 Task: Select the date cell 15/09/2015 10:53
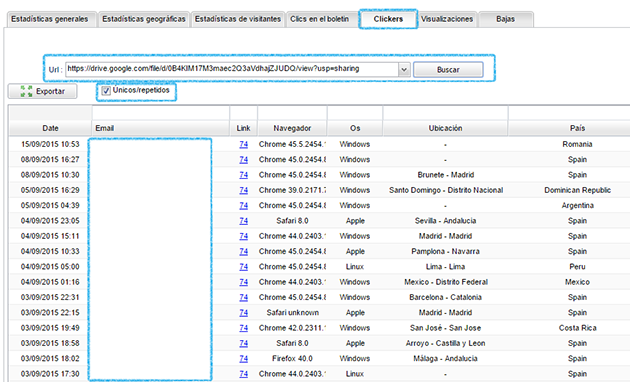(x=50, y=144)
